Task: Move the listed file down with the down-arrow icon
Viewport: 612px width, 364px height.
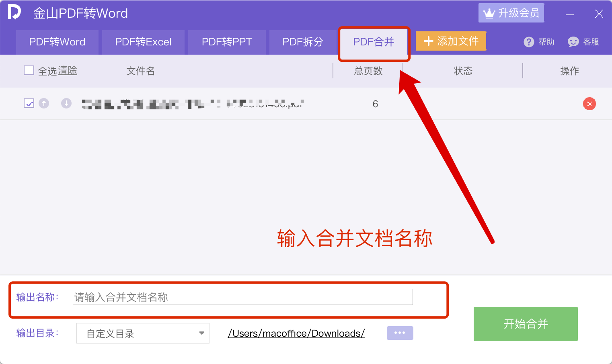Action: 66,103
